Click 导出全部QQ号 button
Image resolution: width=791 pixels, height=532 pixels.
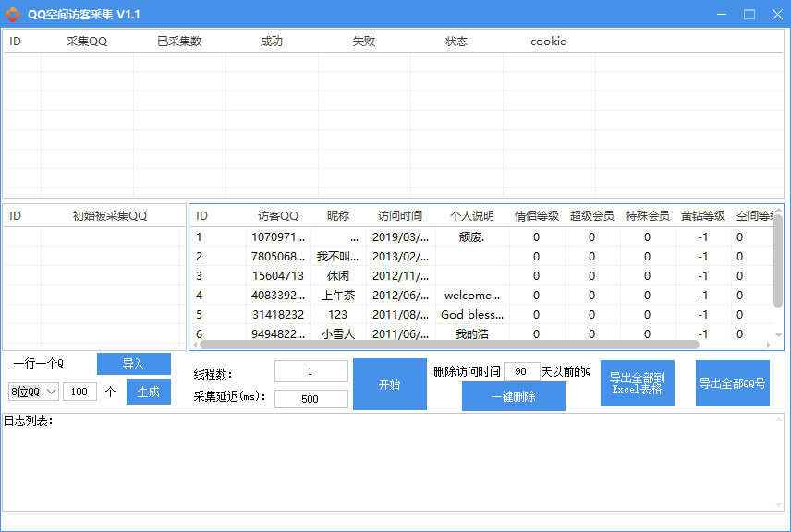point(732,382)
